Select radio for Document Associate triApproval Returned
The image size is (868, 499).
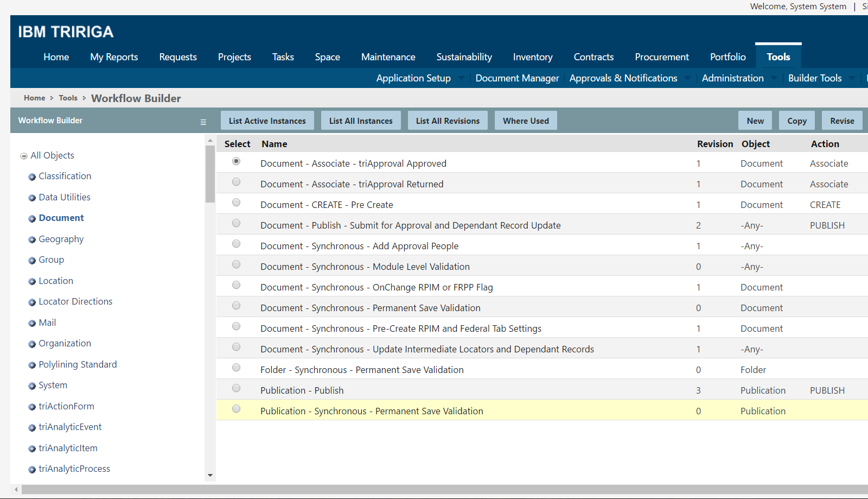236,182
